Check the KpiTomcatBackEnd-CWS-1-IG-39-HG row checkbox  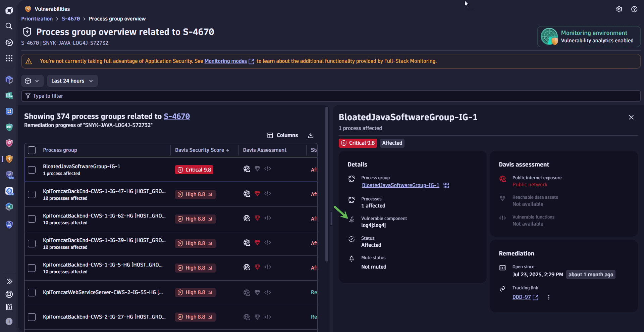(x=32, y=243)
